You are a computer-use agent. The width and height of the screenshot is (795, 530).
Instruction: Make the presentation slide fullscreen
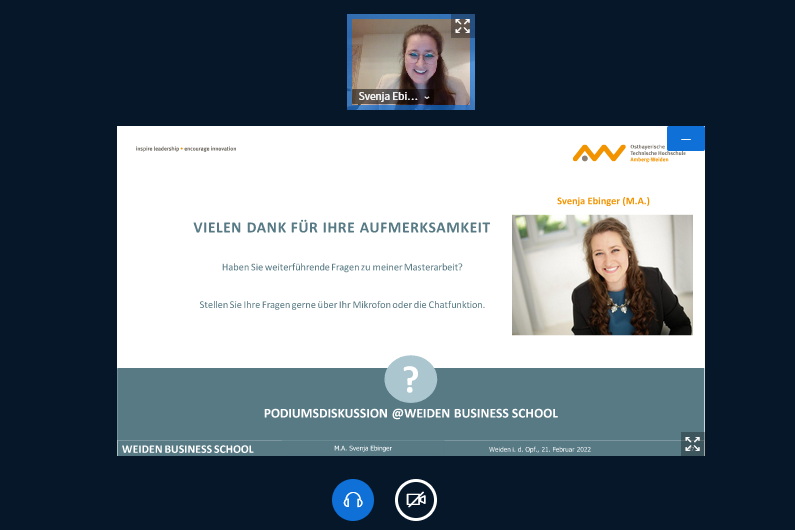tap(692, 443)
